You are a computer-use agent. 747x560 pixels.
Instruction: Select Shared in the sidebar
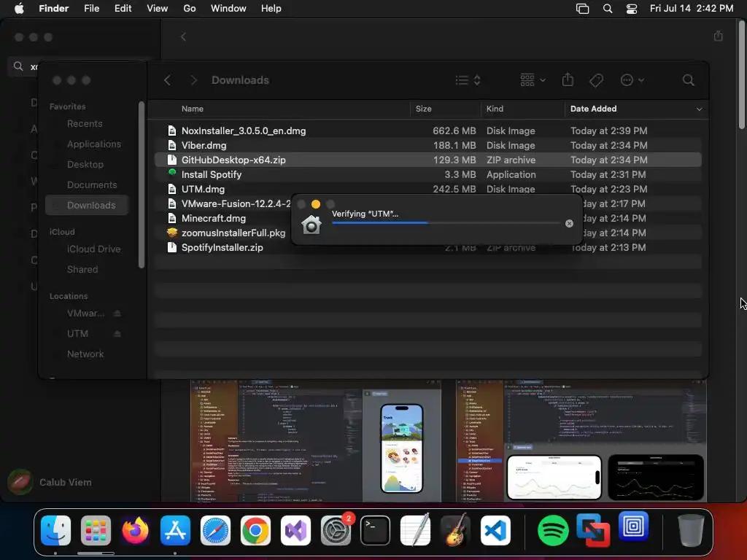86,270
